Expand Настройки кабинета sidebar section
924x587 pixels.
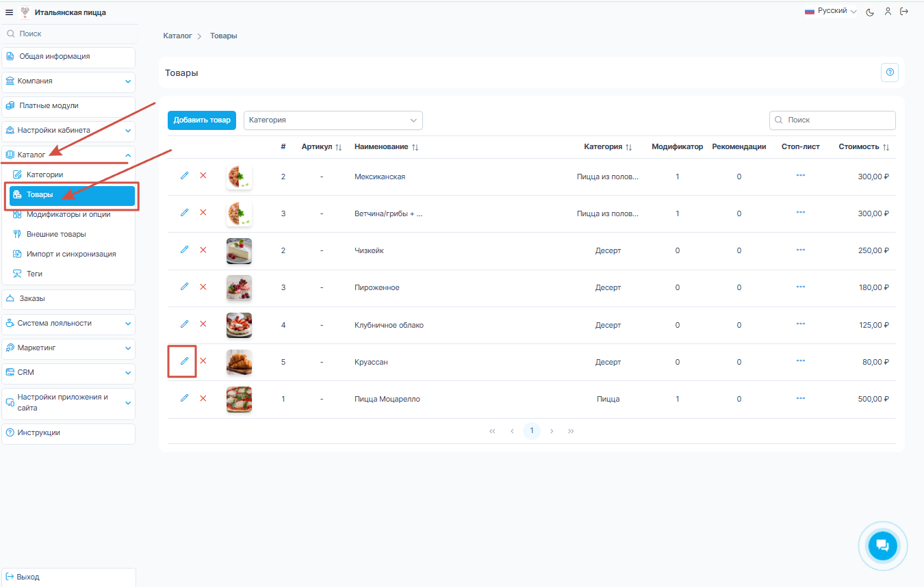[68, 130]
